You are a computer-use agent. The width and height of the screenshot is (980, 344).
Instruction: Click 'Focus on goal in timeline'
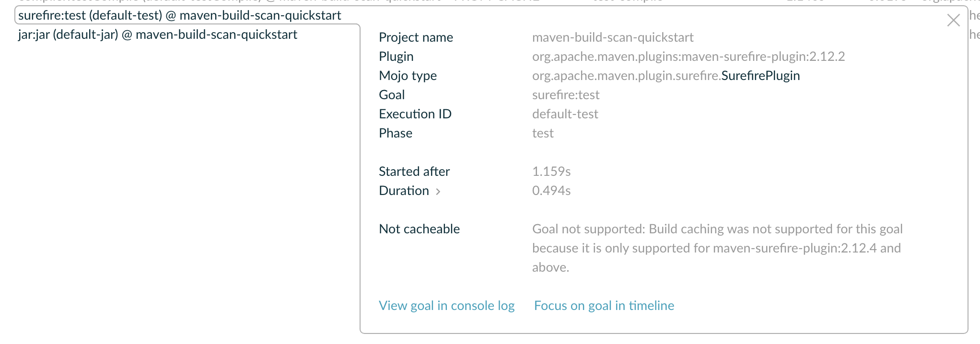coord(603,305)
